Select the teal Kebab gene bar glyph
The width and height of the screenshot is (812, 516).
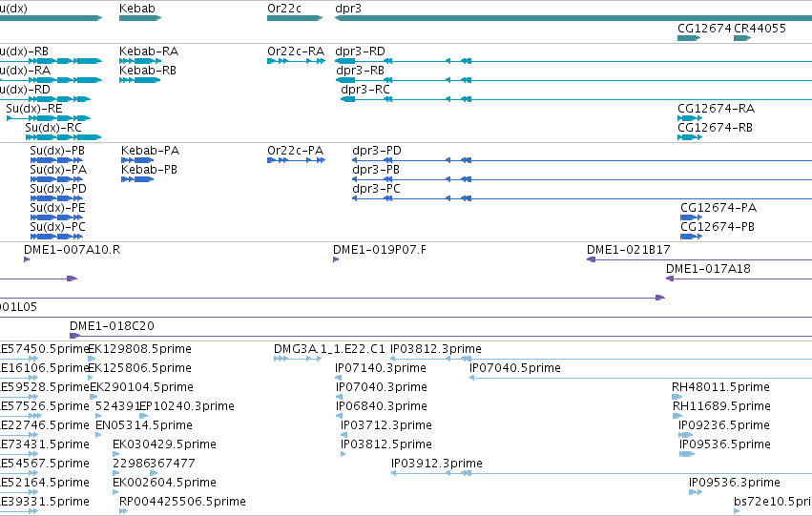pos(140,18)
